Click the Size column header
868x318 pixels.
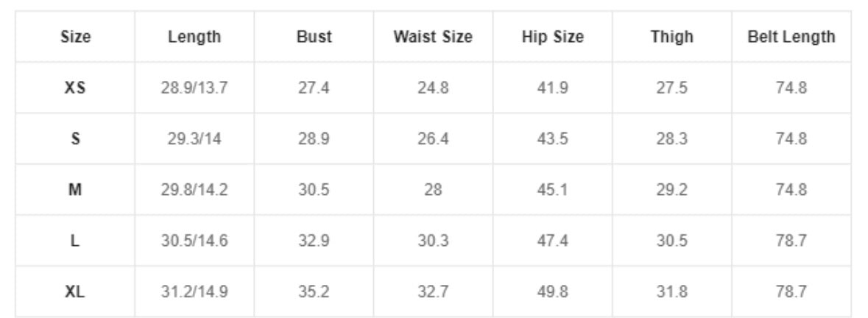[75, 37]
